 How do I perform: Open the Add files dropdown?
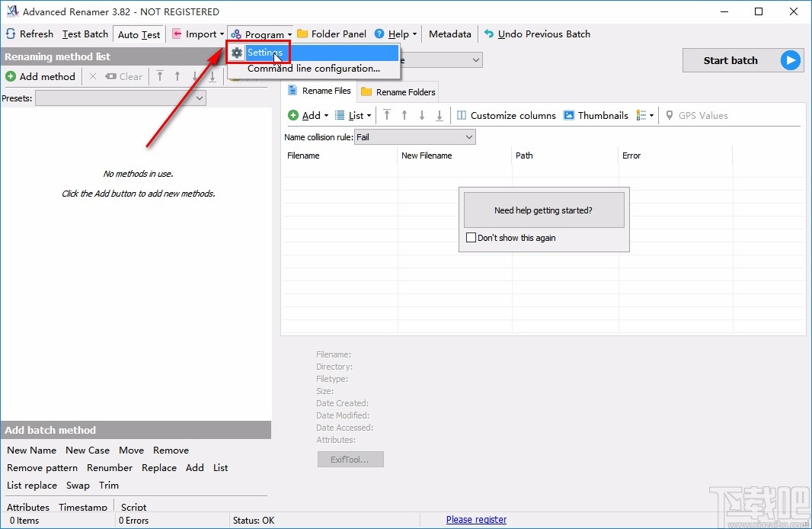coord(308,116)
